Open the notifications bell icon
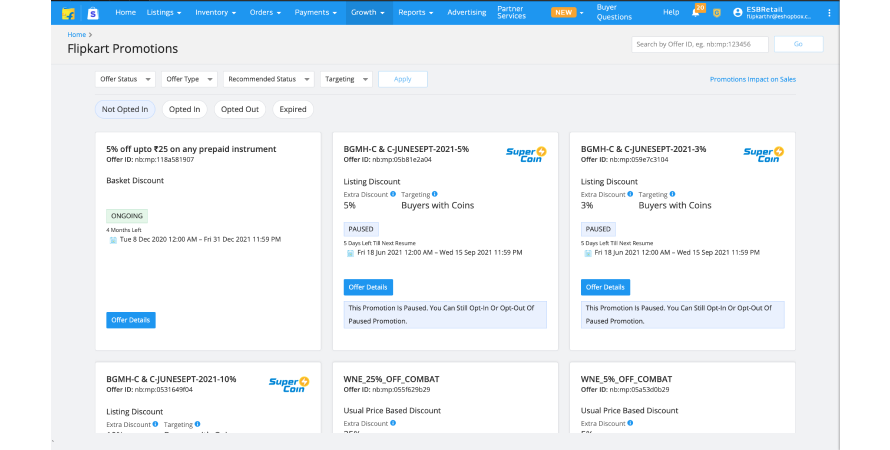 coord(695,12)
